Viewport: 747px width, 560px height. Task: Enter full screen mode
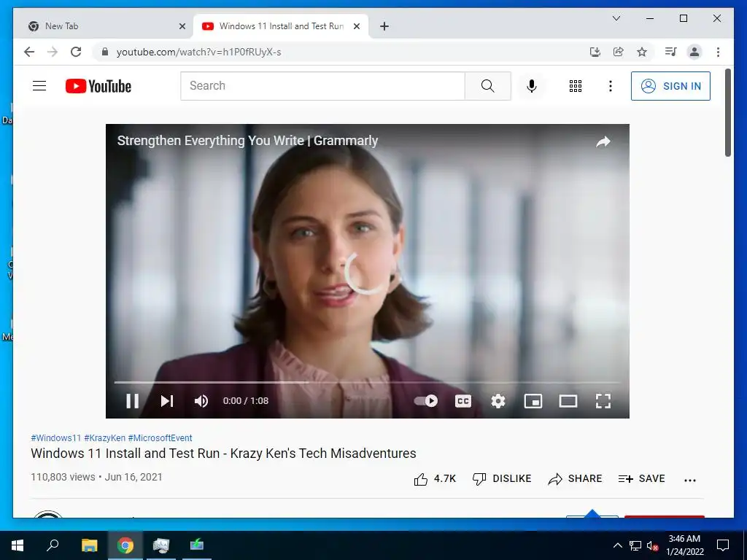point(603,401)
